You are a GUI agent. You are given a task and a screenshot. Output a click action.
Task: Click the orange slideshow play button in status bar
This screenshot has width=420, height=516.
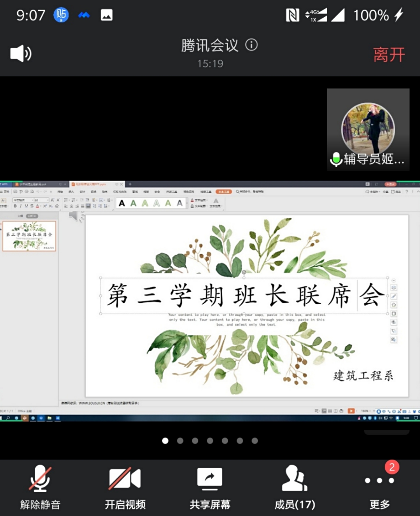(x=351, y=411)
